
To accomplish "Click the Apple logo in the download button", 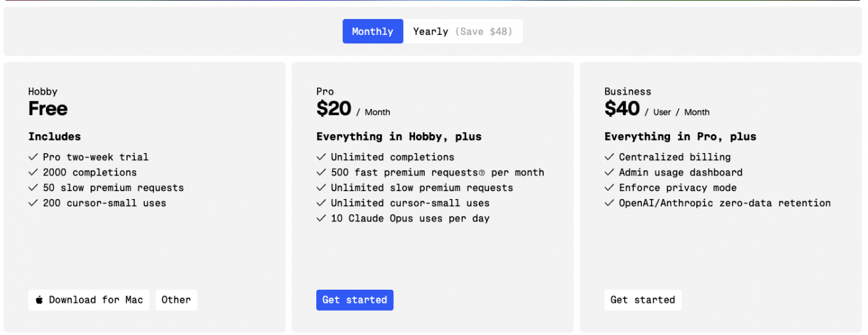I will pos(39,300).
